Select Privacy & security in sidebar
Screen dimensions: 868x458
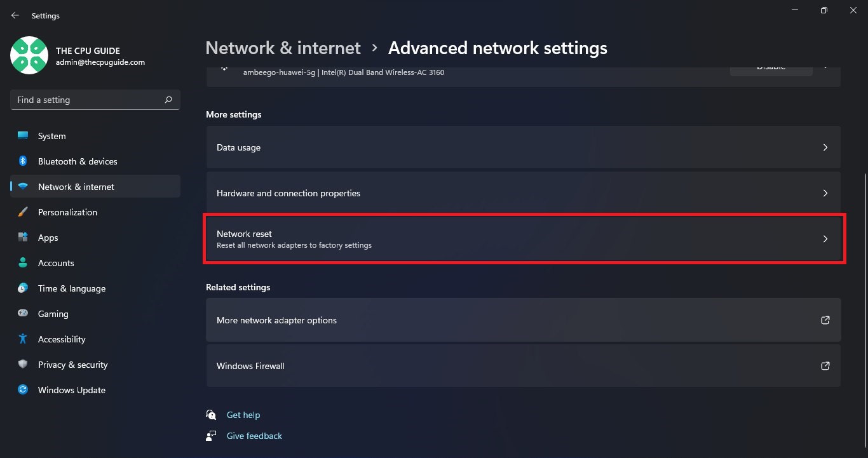coord(72,365)
